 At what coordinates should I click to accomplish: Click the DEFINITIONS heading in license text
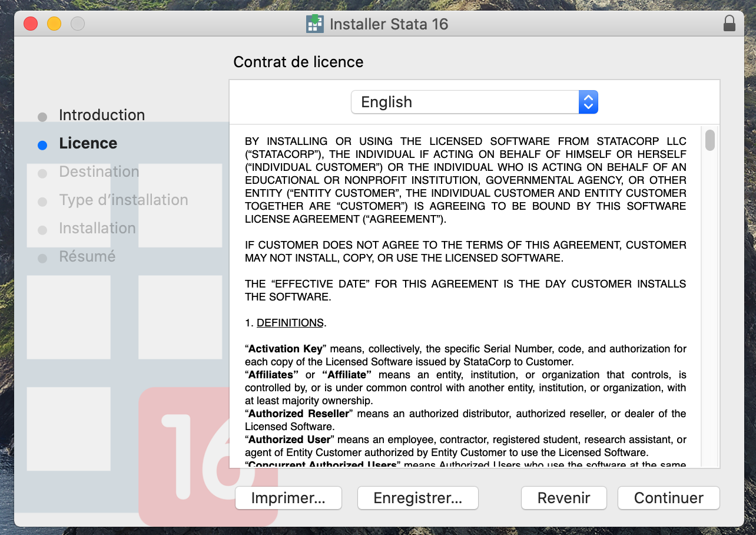(x=290, y=323)
